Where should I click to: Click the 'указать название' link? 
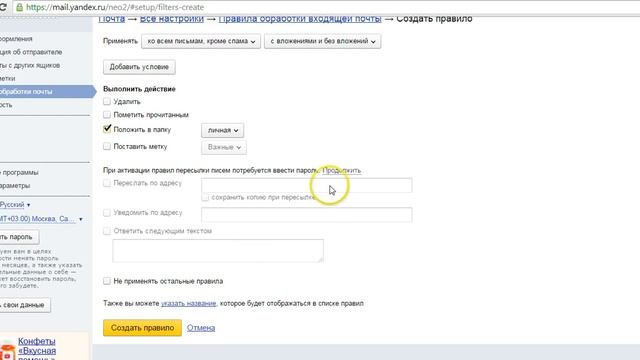coord(189,303)
